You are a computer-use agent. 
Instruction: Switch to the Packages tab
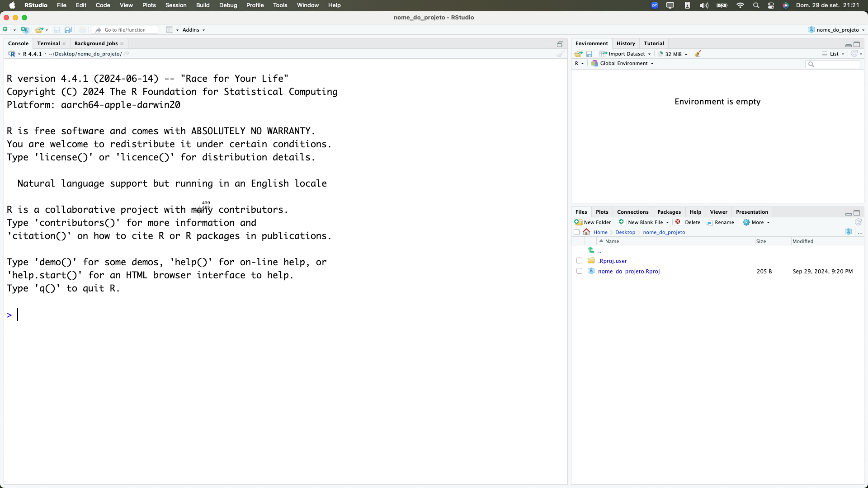click(x=669, y=212)
